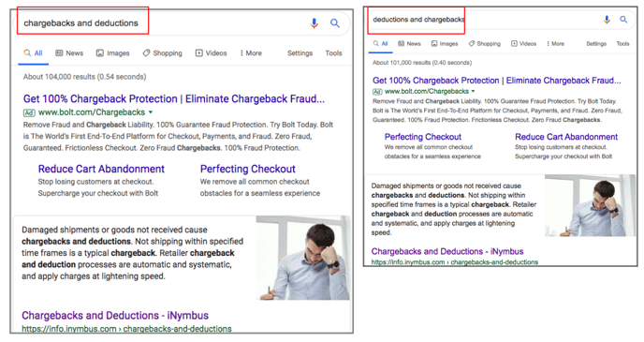Viewport: 644px width, 342px height.
Task: Expand ad dropdown arrow beside right bolt.com URL
Action: [x=473, y=91]
